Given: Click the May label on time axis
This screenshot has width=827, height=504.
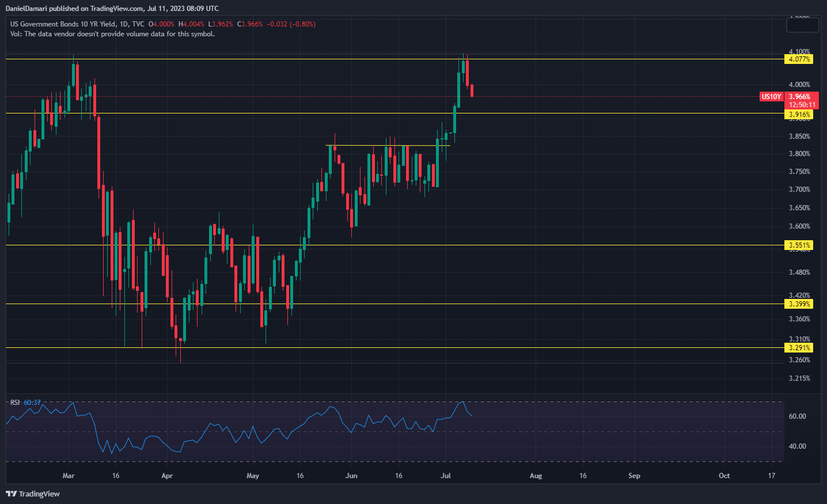Looking at the screenshot, I should coord(253,476).
